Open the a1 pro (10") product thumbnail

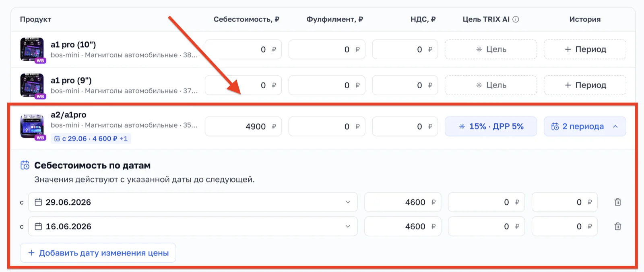coord(32,50)
